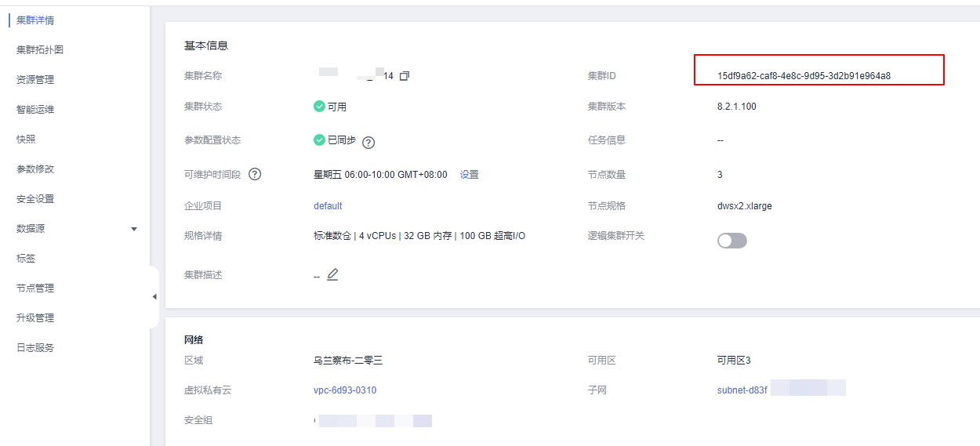Click the green 已同步 check icon
This screenshot has height=446, width=980.
[319, 140]
